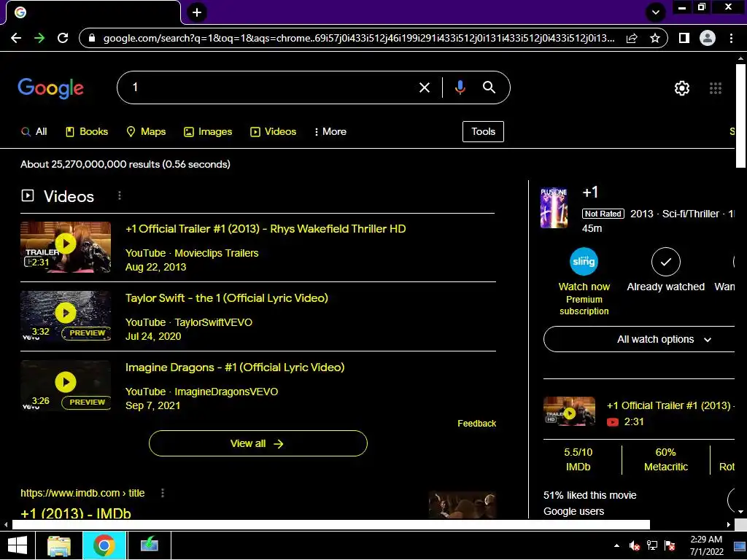This screenshot has width=747, height=560.
Task: Start voice search with the microphone
Action: click(x=460, y=87)
